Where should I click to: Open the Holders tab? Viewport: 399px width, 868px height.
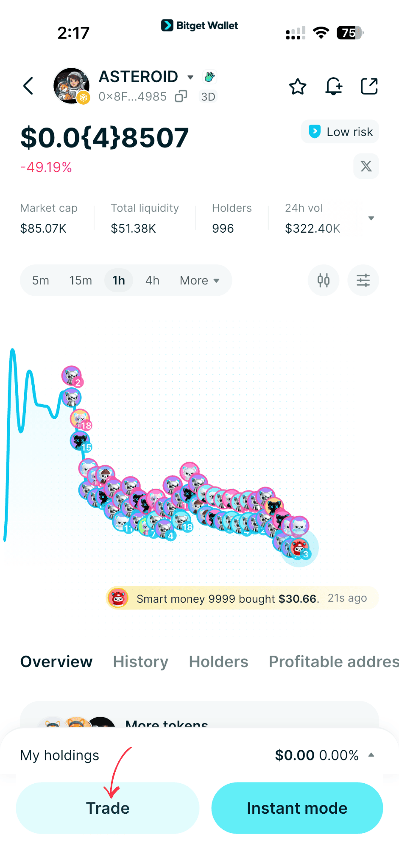(x=218, y=662)
